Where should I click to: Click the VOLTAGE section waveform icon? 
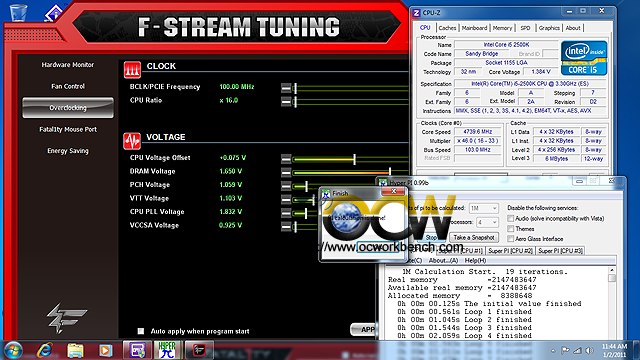tap(132, 141)
